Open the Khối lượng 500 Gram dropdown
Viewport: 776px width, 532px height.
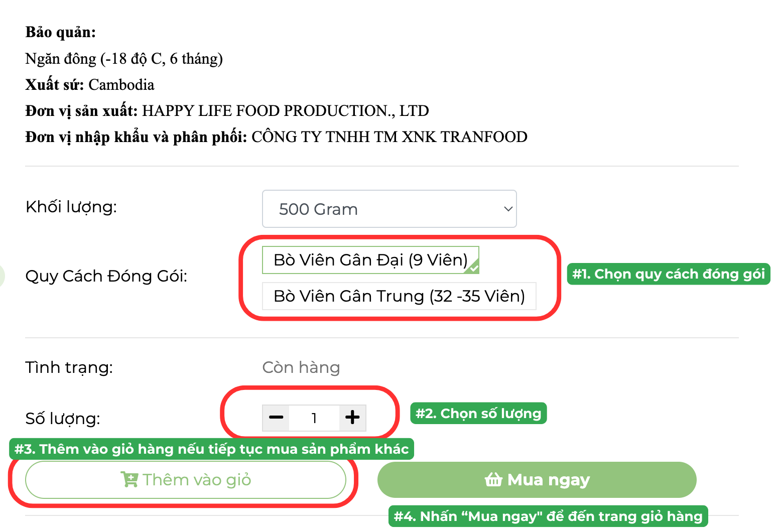click(x=389, y=209)
